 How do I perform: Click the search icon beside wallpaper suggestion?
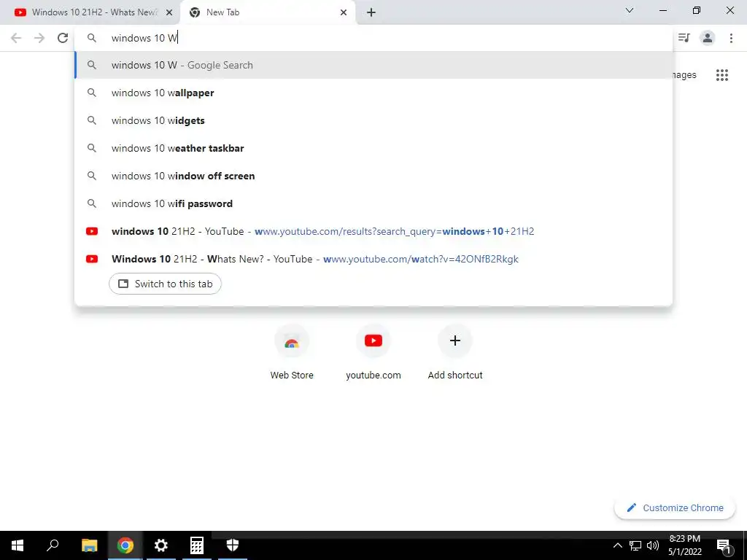92,93
